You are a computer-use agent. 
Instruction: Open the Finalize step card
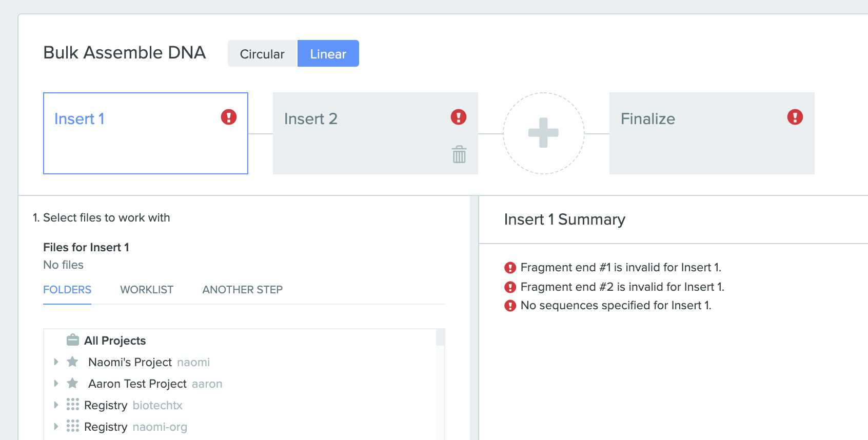click(x=712, y=133)
